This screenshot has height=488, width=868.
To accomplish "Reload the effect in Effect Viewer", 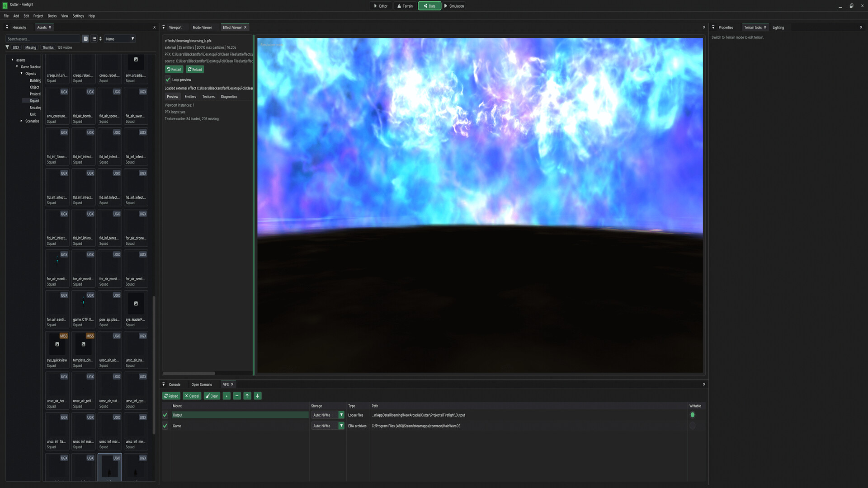I will click(195, 69).
